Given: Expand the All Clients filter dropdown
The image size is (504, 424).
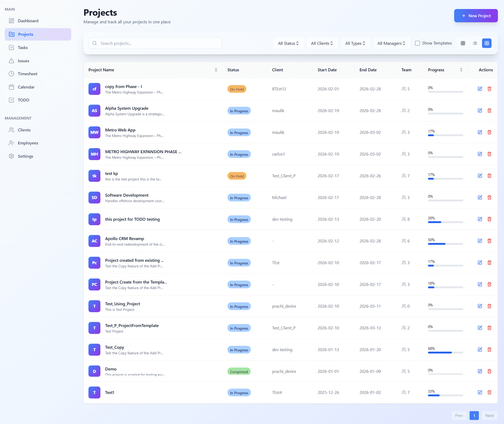Looking at the screenshot, I should pos(322,43).
